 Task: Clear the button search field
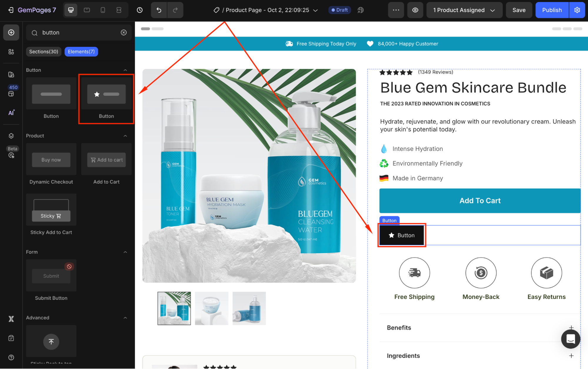124,32
